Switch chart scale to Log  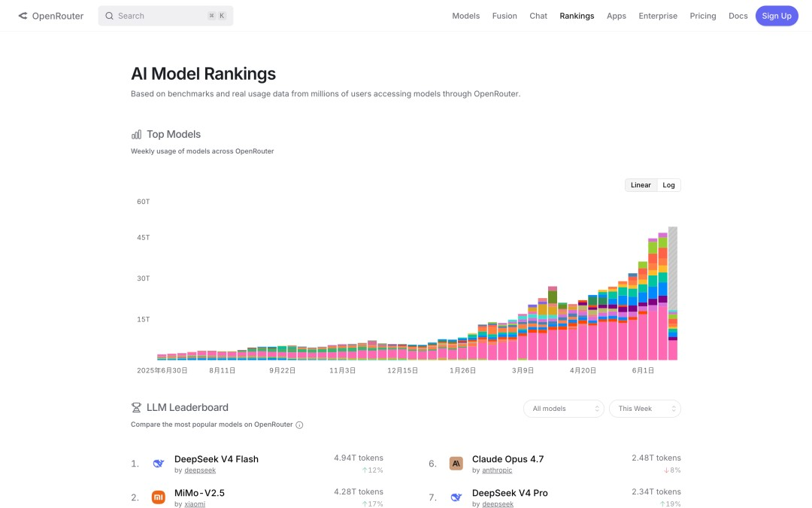668,185
